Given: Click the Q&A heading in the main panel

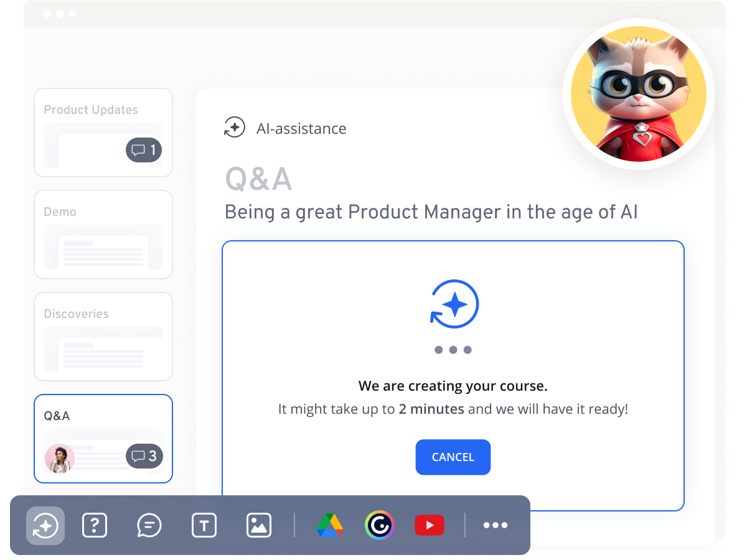Looking at the screenshot, I should click(259, 179).
